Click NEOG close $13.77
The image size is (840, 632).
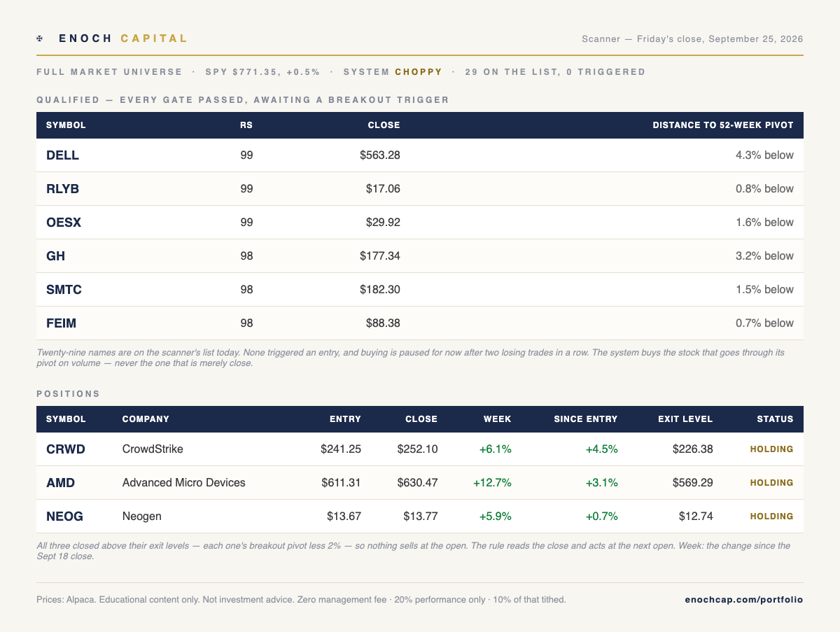(x=420, y=517)
